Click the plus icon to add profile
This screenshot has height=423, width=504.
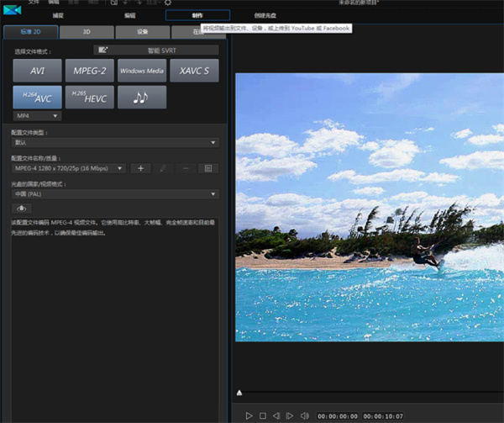tap(142, 168)
